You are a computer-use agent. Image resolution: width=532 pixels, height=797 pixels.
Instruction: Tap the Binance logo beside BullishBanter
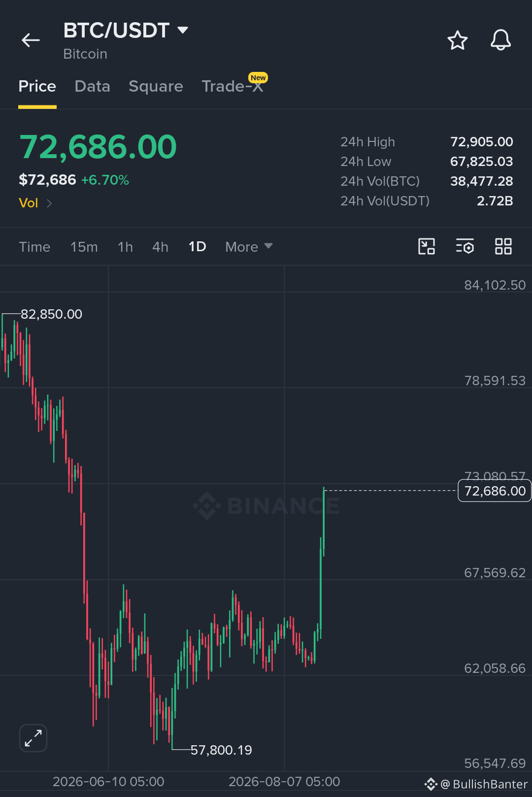point(431,784)
